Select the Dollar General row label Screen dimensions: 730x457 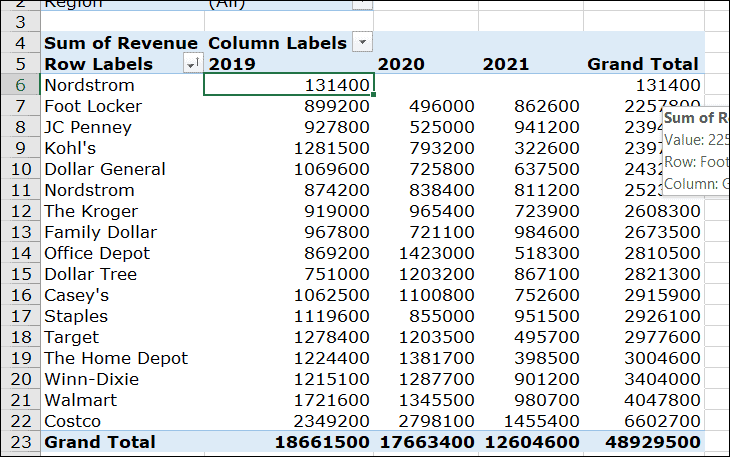pyautogui.click(x=105, y=169)
